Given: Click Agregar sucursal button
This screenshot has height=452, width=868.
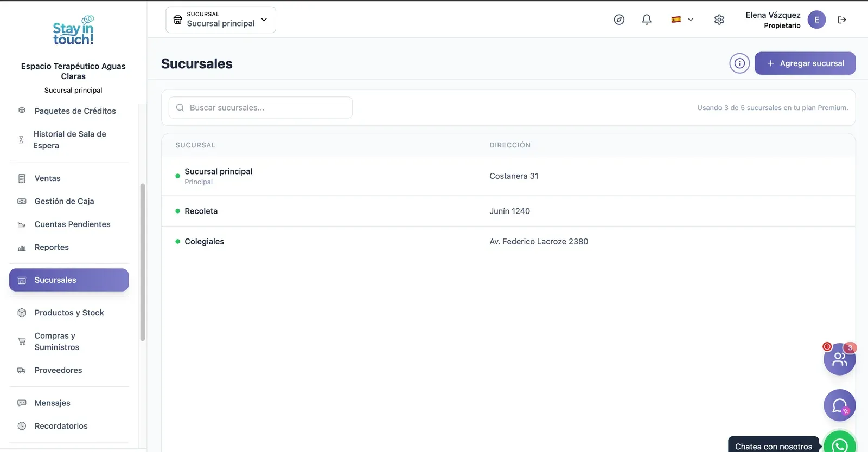Looking at the screenshot, I should (x=805, y=63).
